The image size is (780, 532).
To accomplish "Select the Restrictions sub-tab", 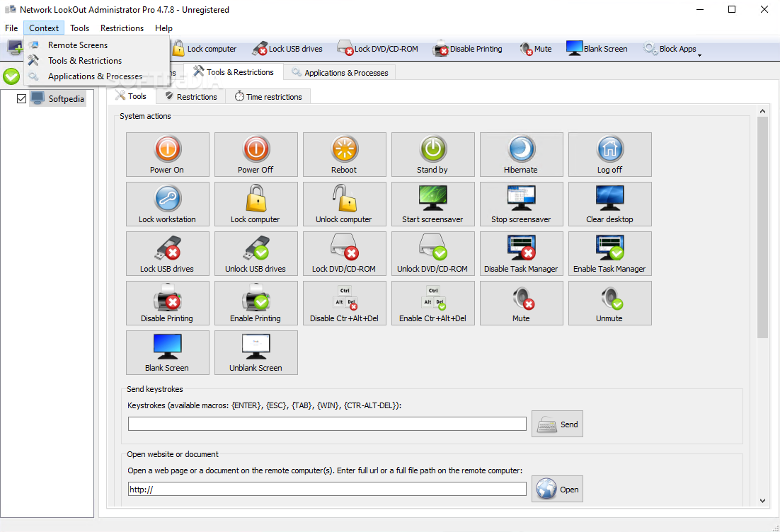I will 191,96.
